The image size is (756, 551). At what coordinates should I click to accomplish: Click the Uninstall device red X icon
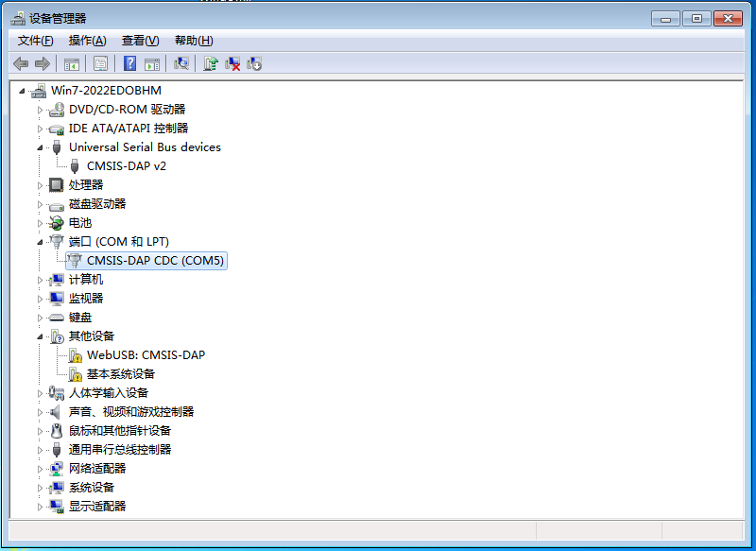(232, 63)
